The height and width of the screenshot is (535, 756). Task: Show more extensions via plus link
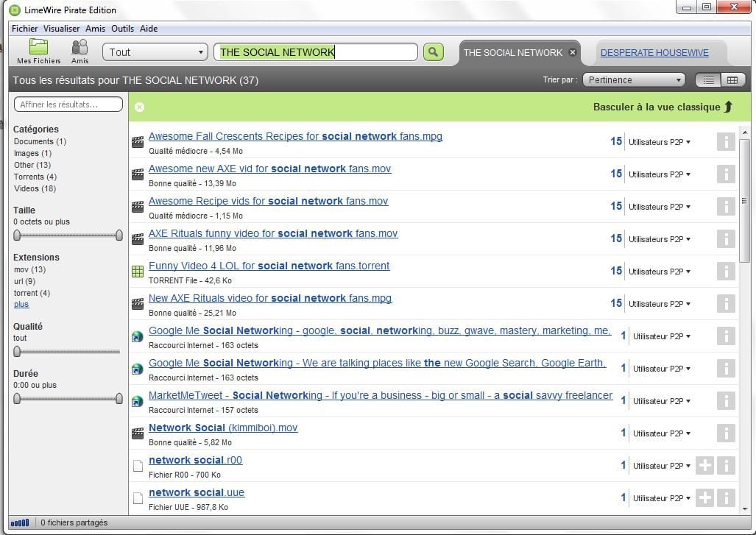click(x=21, y=305)
